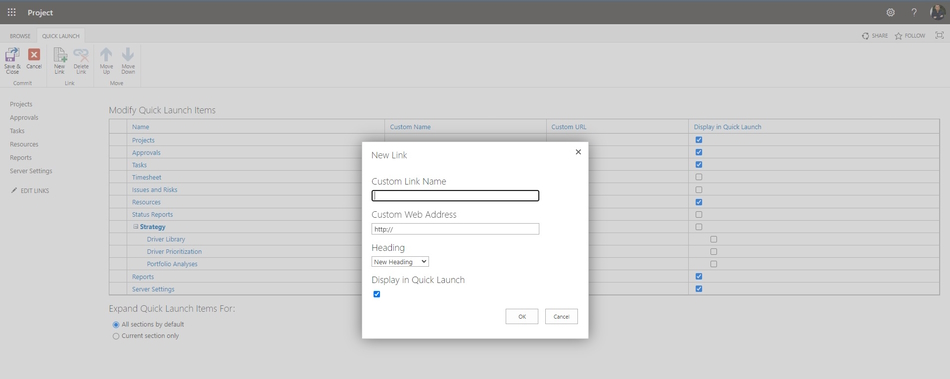The height and width of the screenshot is (379, 950).
Task: Click the Timesheet row in table
Action: [x=147, y=177]
